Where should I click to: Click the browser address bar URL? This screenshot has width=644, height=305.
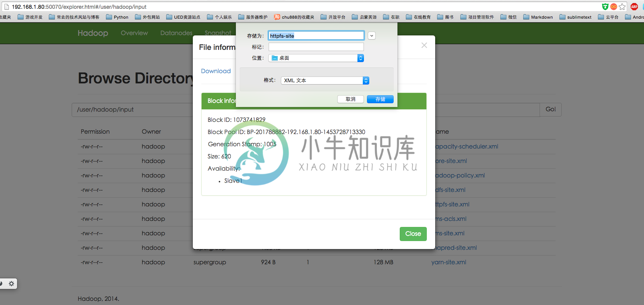click(79, 7)
